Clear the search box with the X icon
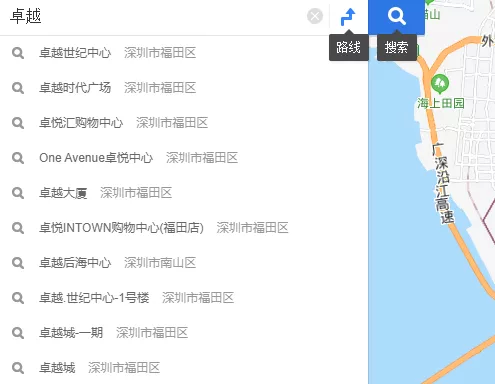This screenshot has height=384, width=495. [x=315, y=16]
